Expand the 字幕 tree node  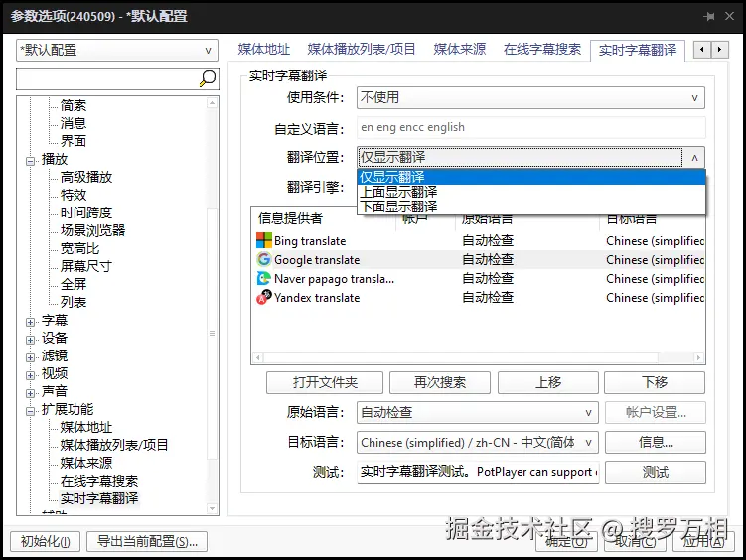coord(30,322)
